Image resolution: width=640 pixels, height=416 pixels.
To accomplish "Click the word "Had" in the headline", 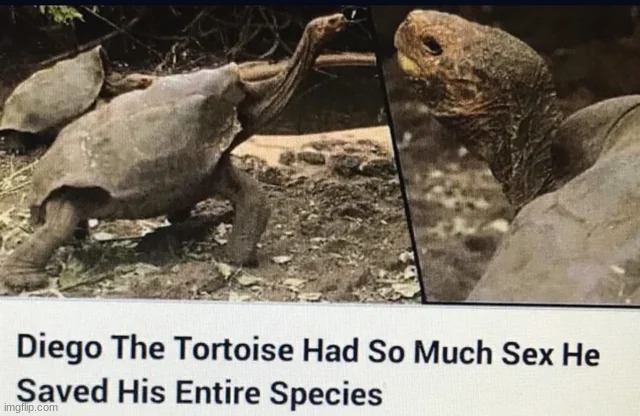I will point(331,351).
